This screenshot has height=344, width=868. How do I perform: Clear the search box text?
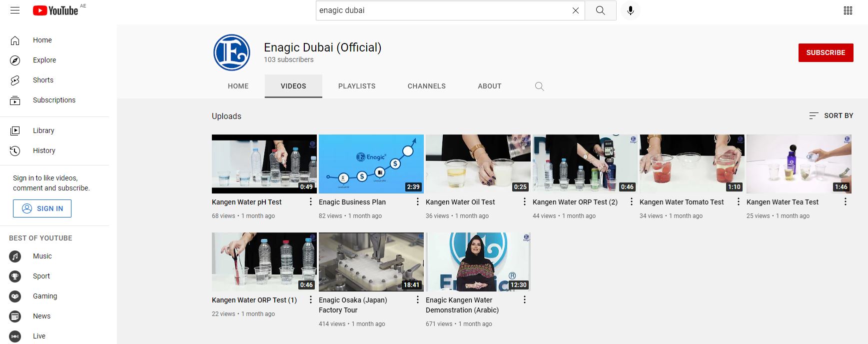tap(576, 10)
